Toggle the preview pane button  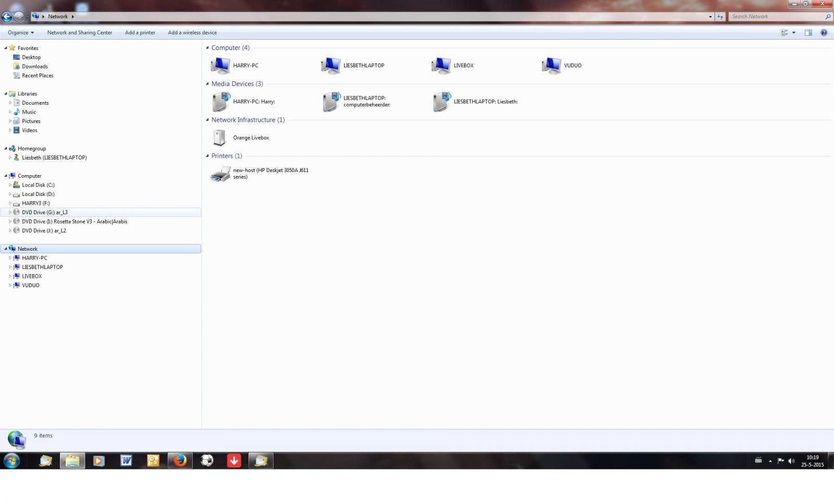(808, 32)
